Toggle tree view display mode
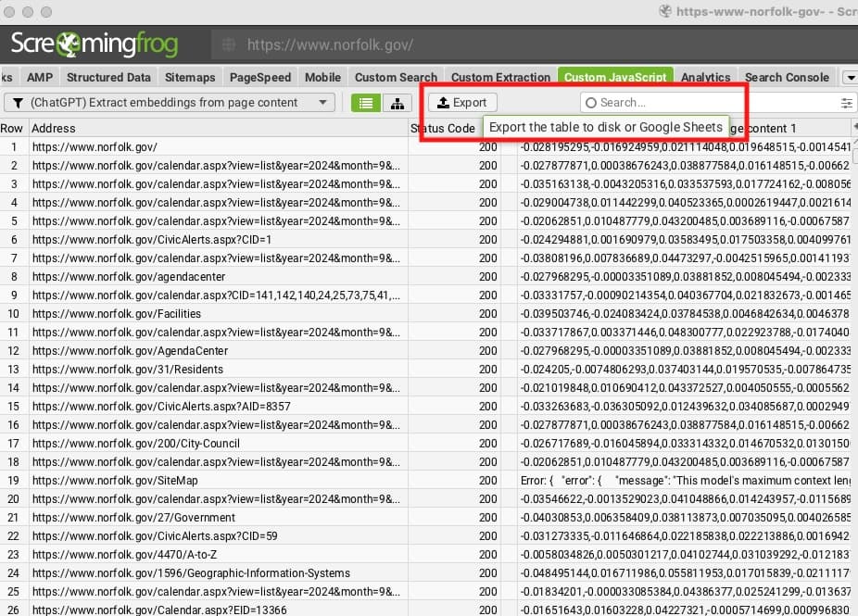Image resolution: width=858 pixels, height=616 pixels. click(397, 103)
